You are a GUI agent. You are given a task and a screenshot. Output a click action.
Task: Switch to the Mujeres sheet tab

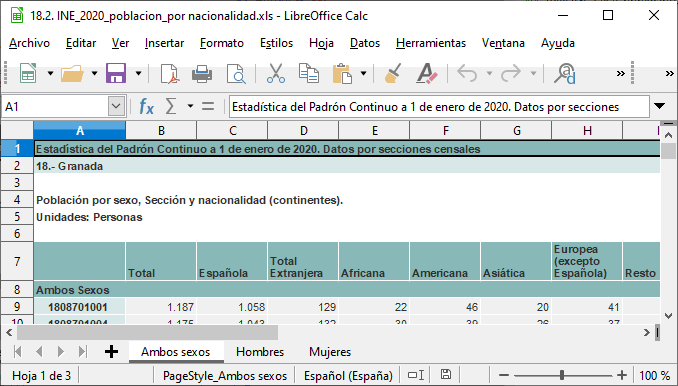point(330,352)
